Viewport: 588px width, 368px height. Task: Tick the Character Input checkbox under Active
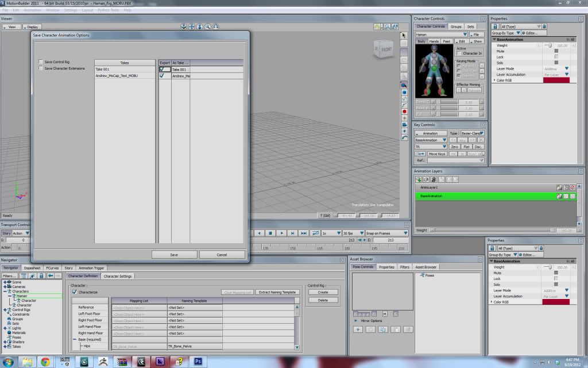click(459, 53)
